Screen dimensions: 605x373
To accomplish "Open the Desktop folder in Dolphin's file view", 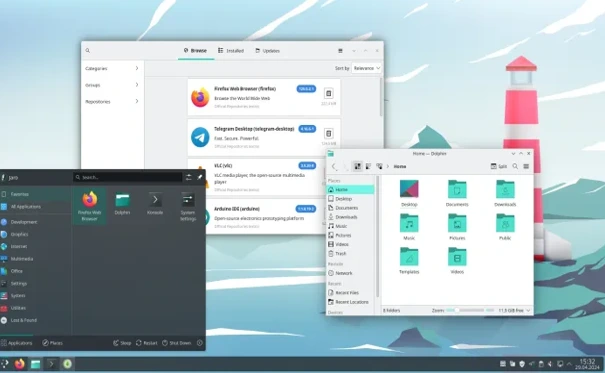I will pos(409,193).
